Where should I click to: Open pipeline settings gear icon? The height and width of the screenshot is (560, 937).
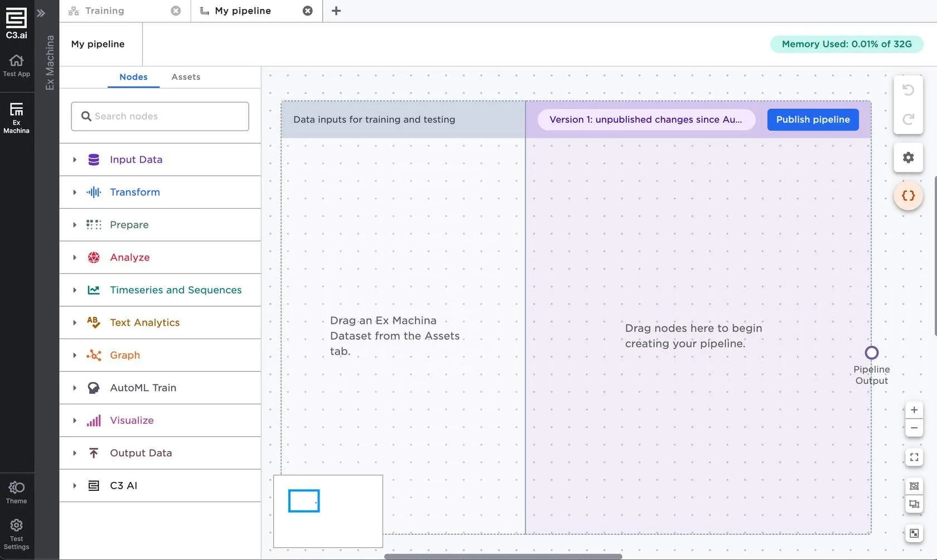pos(908,158)
